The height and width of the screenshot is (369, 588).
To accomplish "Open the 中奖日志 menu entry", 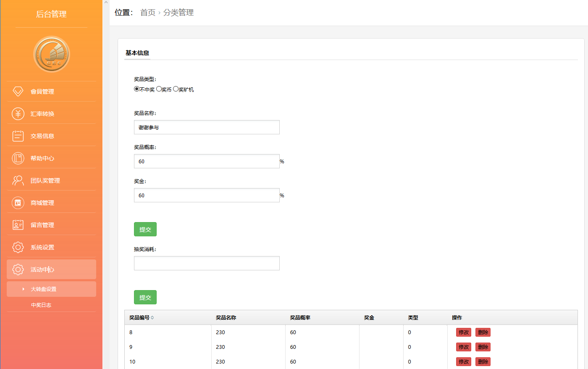I will pos(41,305).
